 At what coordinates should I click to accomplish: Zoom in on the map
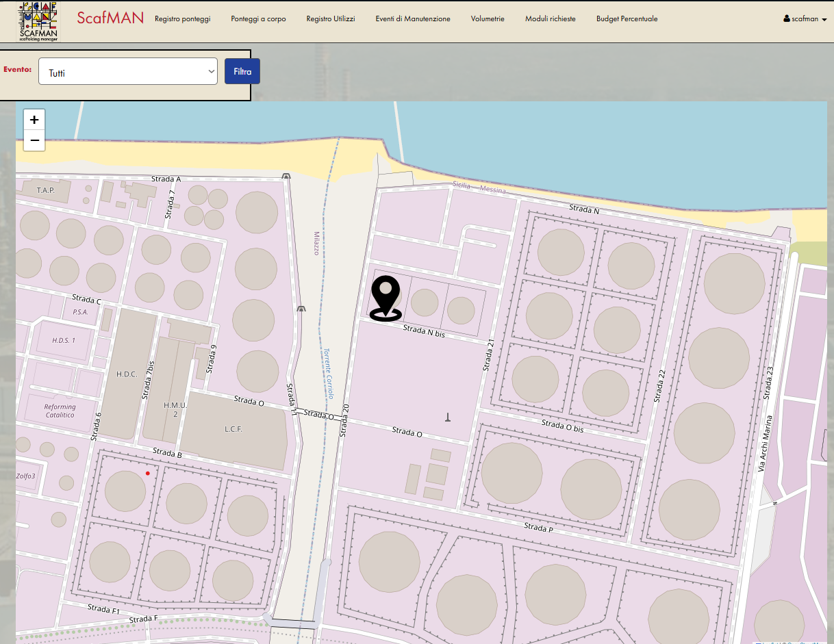tap(34, 119)
